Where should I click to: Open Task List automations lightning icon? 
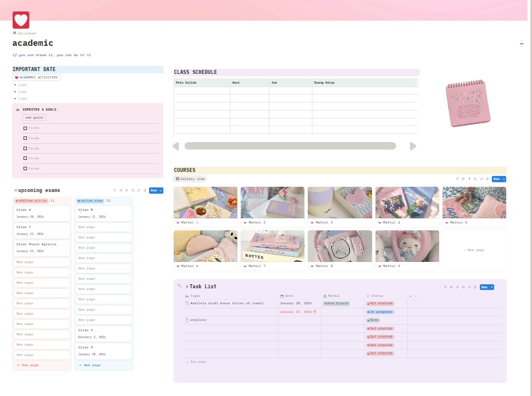pos(457,287)
